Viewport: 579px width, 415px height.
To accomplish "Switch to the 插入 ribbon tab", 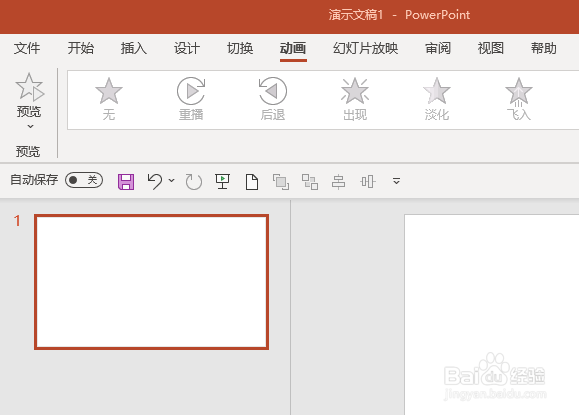I will click(x=134, y=48).
